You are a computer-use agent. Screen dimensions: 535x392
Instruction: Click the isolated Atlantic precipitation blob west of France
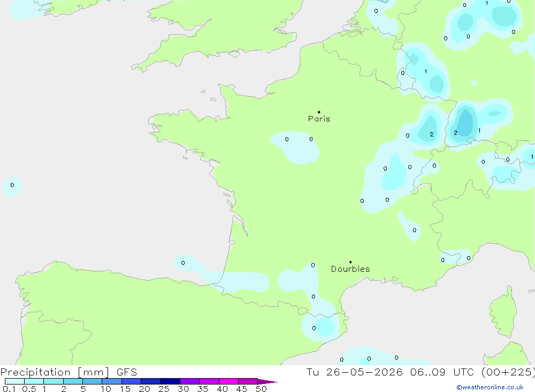click(12, 186)
